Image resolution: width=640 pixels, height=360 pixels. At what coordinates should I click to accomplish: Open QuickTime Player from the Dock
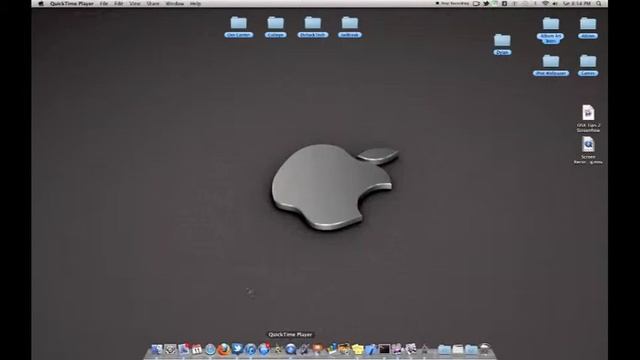pyautogui.click(x=291, y=349)
